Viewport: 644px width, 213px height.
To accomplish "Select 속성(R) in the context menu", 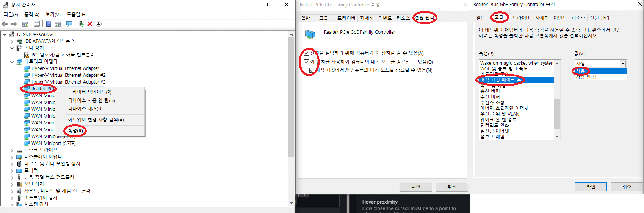I will click(75, 131).
